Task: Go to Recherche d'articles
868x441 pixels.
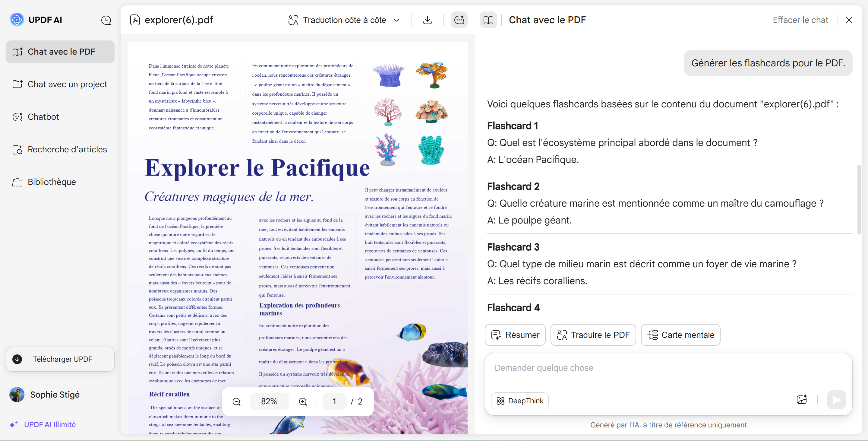Action: pyautogui.click(x=60, y=149)
